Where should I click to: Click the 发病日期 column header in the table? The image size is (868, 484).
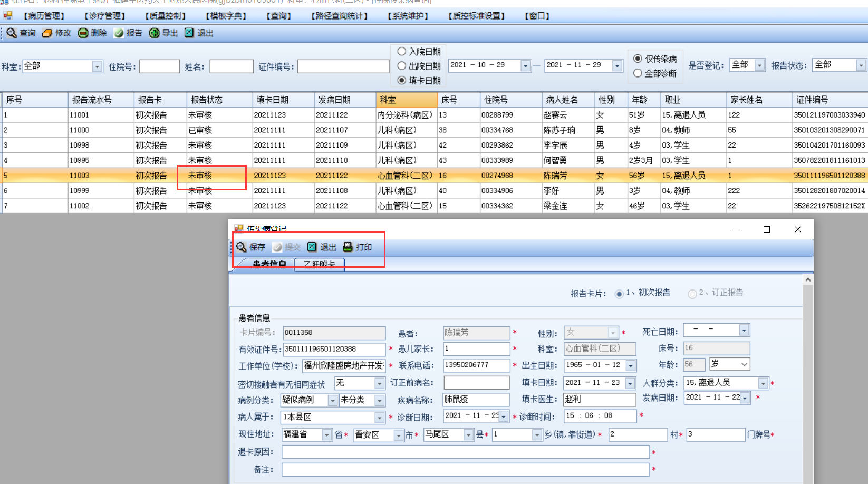(345, 100)
